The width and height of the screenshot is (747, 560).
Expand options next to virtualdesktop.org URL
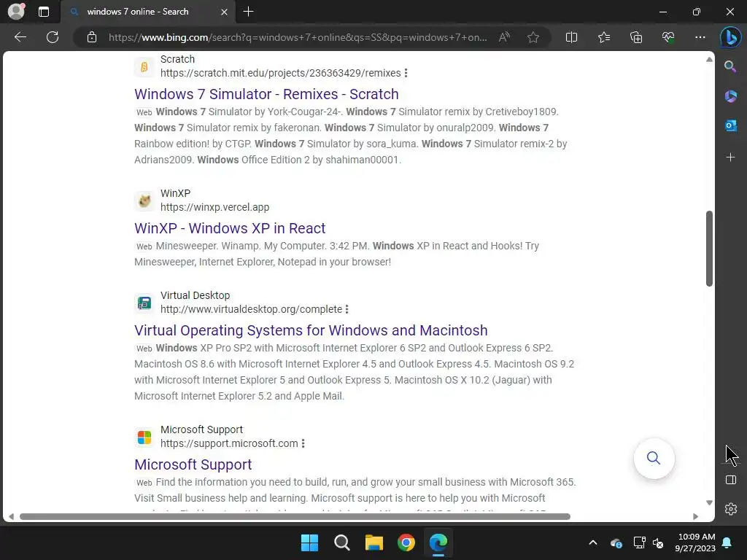coord(347,309)
